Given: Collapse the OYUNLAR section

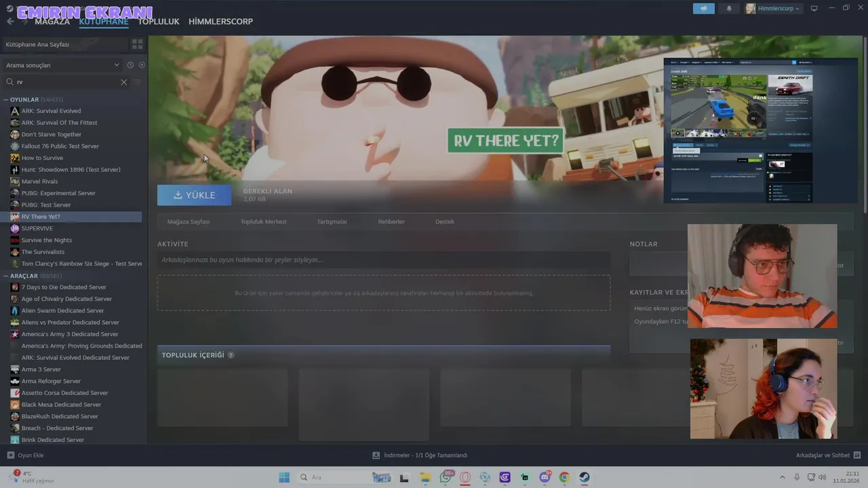Looking at the screenshot, I should click(6, 100).
